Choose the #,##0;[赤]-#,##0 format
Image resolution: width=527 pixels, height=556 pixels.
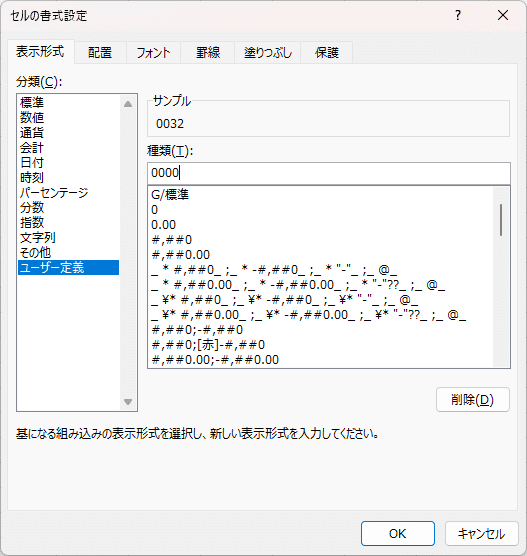pyautogui.click(x=321, y=345)
